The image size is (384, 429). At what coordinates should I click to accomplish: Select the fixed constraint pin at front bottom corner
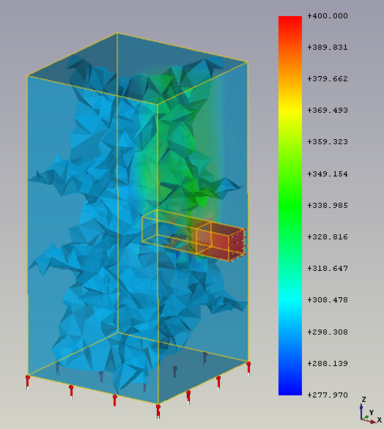pos(158,411)
